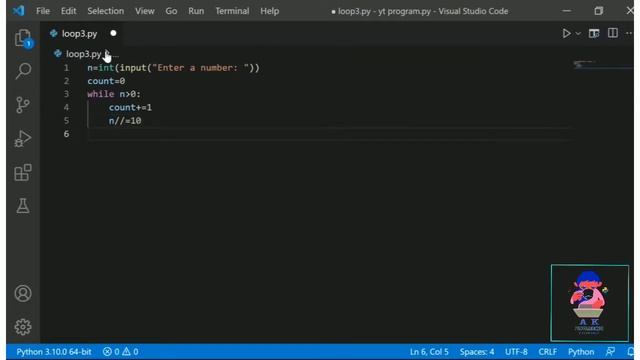Open the Accounts menu icon
The image size is (640, 360).
pyautogui.click(x=23, y=293)
